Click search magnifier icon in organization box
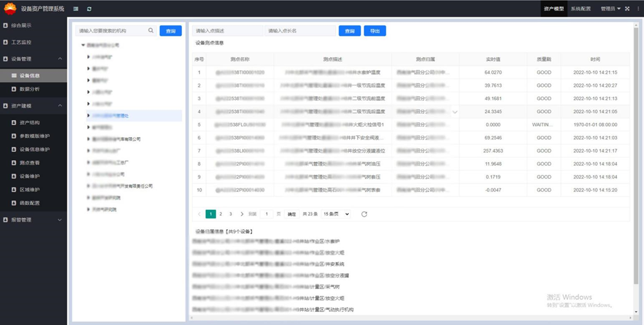Viewport: 644px width, 325px height. coord(151,31)
